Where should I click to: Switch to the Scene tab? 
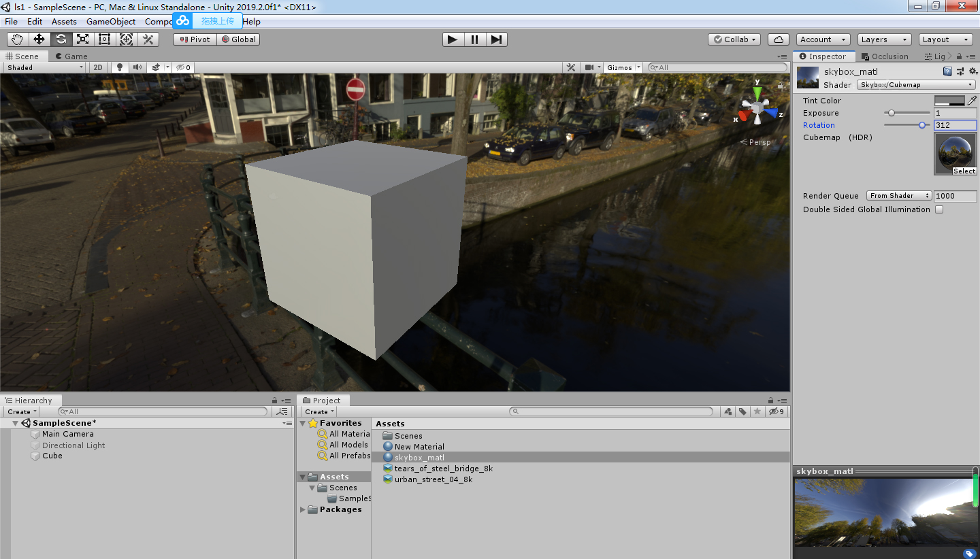click(x=22, y=56)
